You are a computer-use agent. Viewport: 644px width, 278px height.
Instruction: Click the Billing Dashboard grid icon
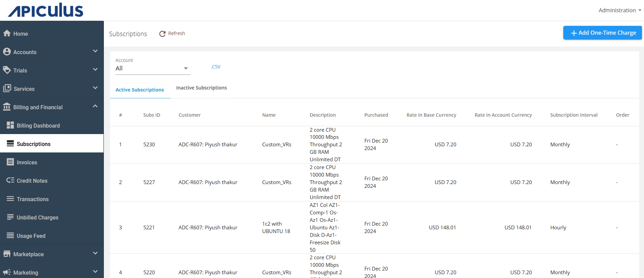[10, 125]
